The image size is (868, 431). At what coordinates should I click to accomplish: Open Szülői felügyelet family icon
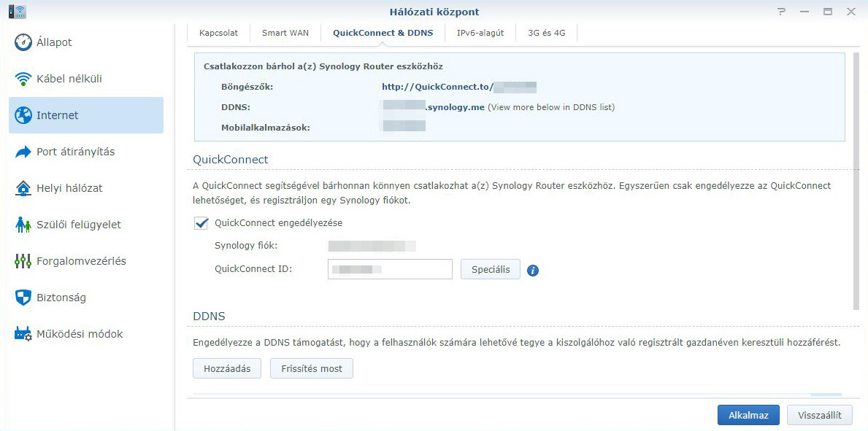(23, 225)
